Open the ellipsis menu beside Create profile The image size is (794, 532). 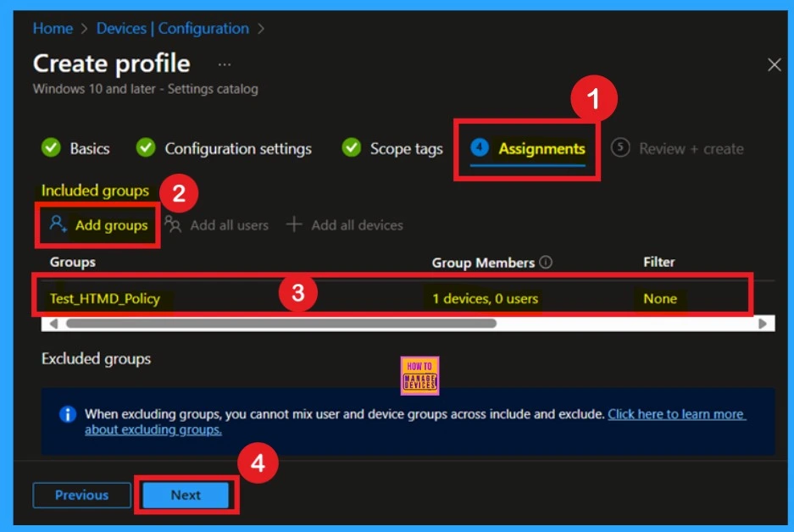click(x=225, y=64)
